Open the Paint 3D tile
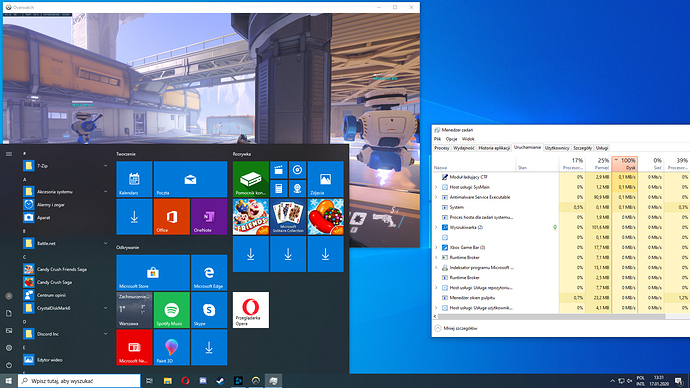The width and height of the screenshot is (690, 388). pos(172,347)
